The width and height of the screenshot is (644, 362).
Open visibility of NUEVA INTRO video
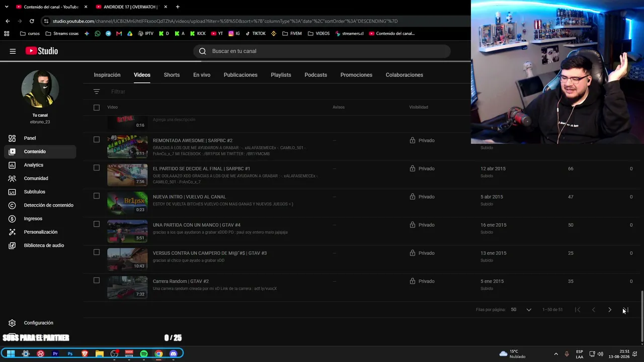click(x=422, y=197)
